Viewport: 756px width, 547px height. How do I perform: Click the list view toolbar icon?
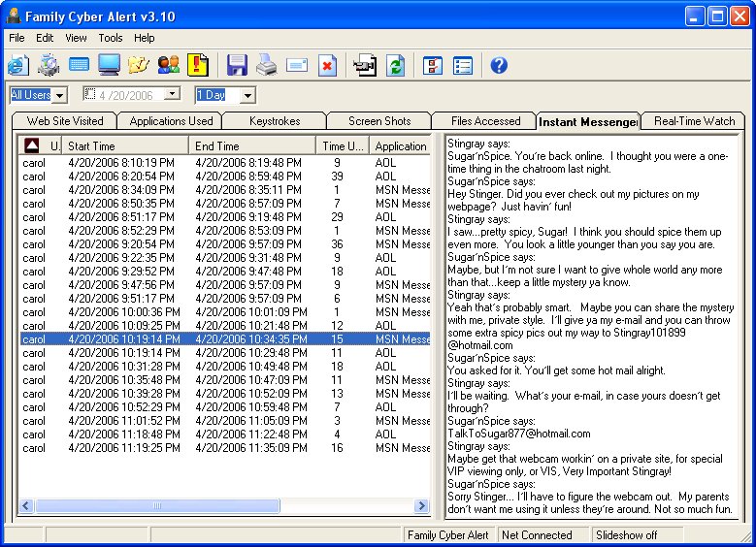pyautogui.click(x=463, y=65)
